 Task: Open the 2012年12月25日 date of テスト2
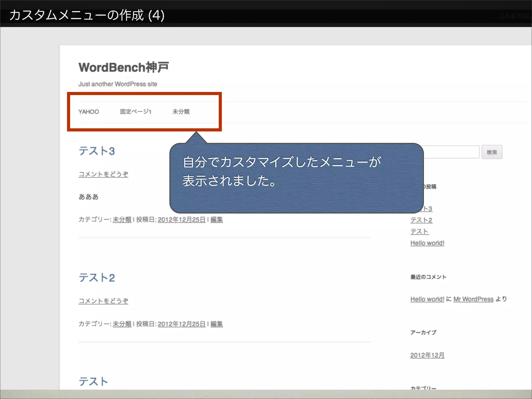click(182, 324)
